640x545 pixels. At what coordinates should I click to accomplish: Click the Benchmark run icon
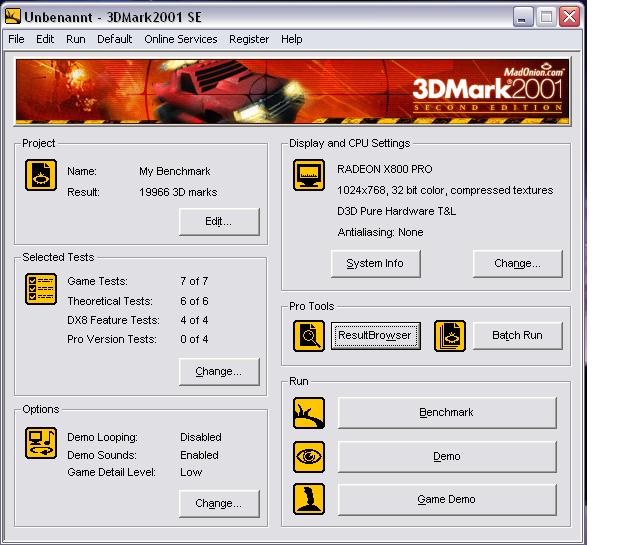pos(309,413)
